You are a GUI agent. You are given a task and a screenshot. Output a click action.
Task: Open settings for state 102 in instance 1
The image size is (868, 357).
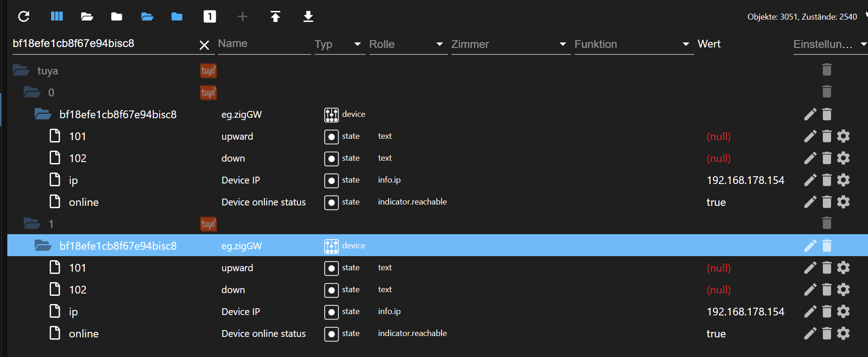(x=843, y=289)
